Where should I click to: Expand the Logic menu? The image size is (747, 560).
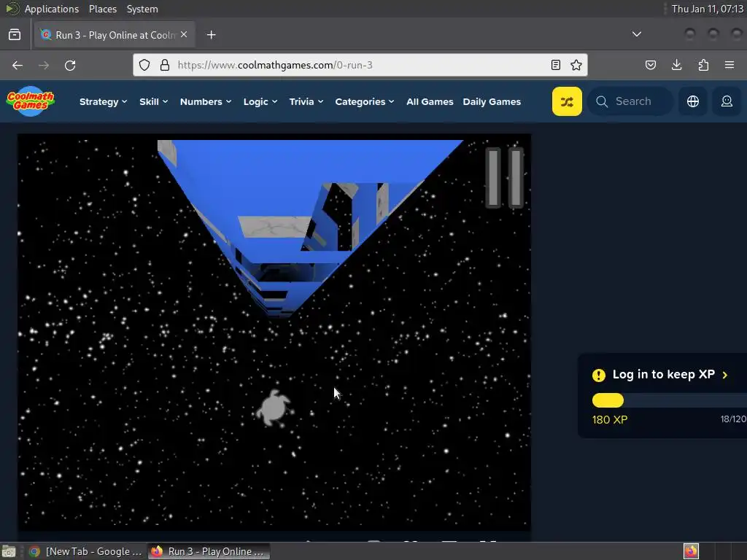pos(260,101)
